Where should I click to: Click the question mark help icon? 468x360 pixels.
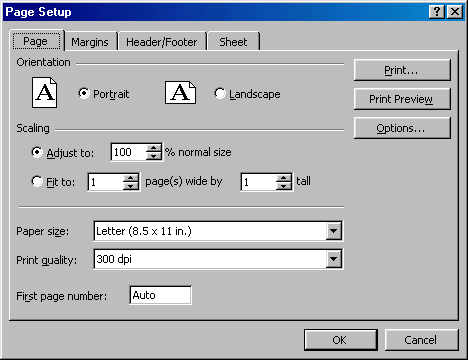(x=437, y=12)
